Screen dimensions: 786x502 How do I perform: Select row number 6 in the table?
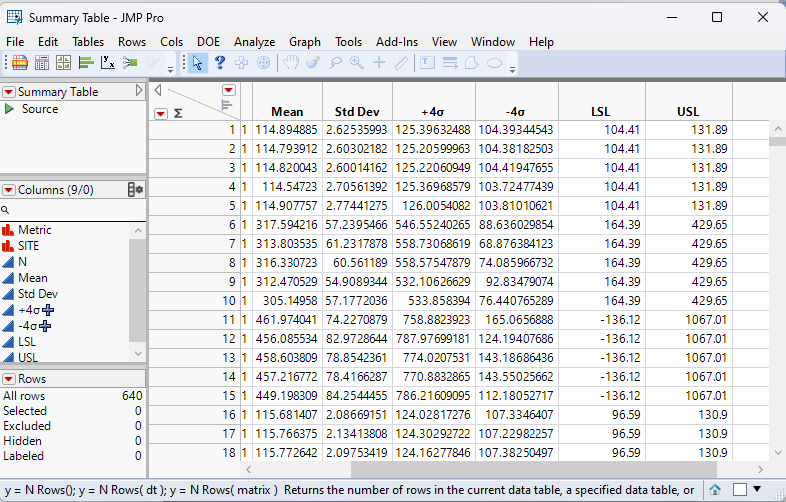click(194, 225)
